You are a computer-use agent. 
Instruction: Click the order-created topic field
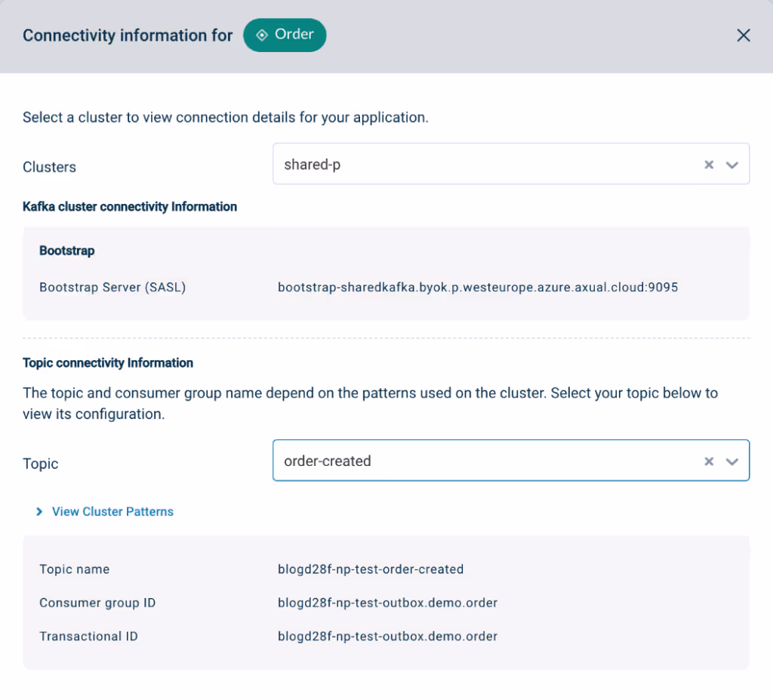point(511,461)
